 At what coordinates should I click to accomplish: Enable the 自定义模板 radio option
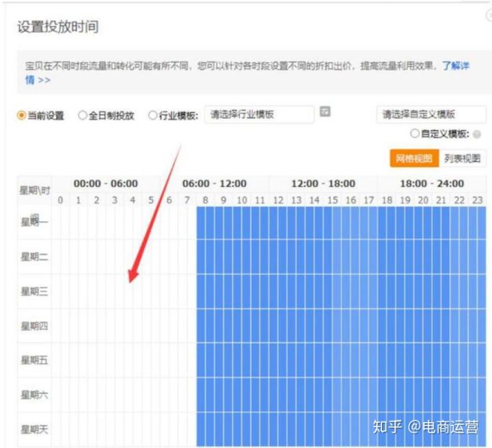pyautogui.click(x=414, y=135)
